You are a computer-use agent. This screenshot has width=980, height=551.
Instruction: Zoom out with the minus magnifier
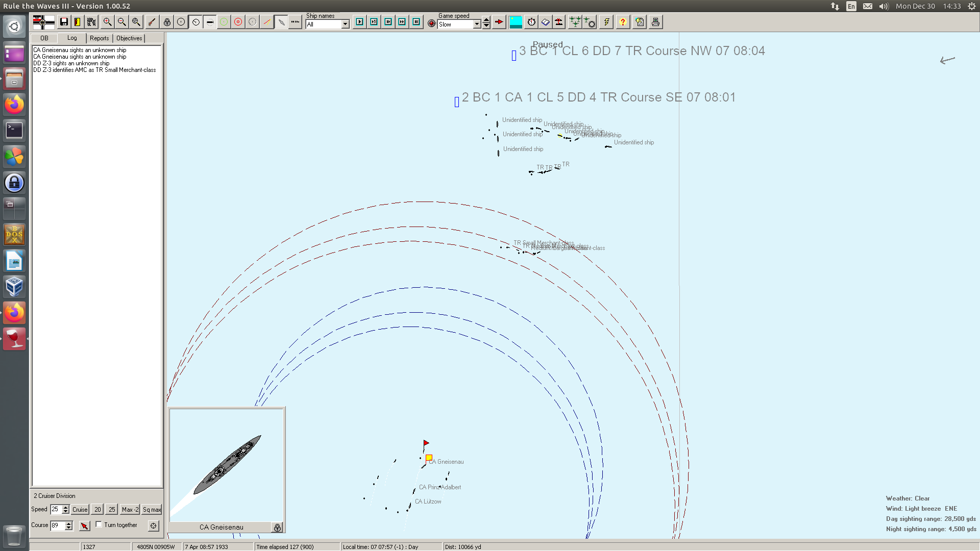click(121, 22)
